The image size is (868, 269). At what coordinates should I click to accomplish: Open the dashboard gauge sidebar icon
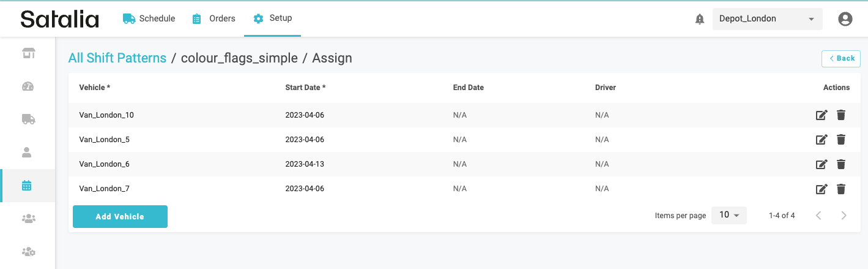[x=28, y=86]
